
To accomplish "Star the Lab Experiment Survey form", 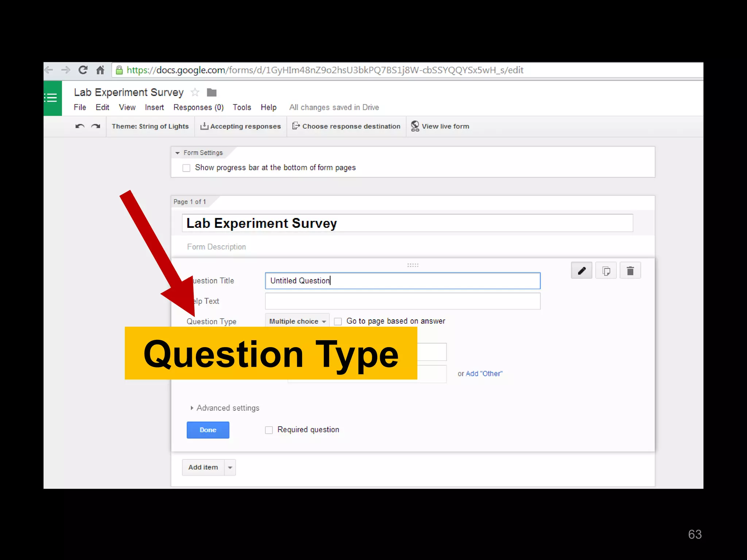I will coord(195,92).
